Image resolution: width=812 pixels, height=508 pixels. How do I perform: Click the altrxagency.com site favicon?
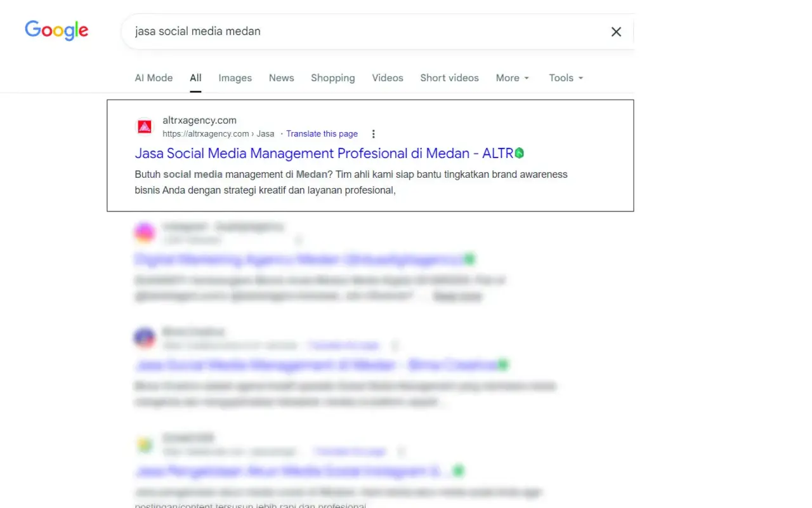(x=145, y=126)
